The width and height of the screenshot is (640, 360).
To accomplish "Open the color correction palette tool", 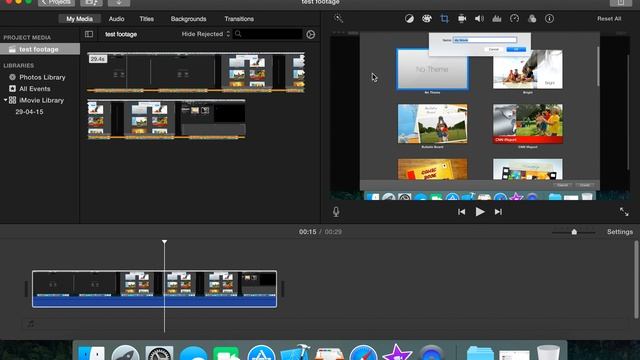I will (x=427, y=19).
